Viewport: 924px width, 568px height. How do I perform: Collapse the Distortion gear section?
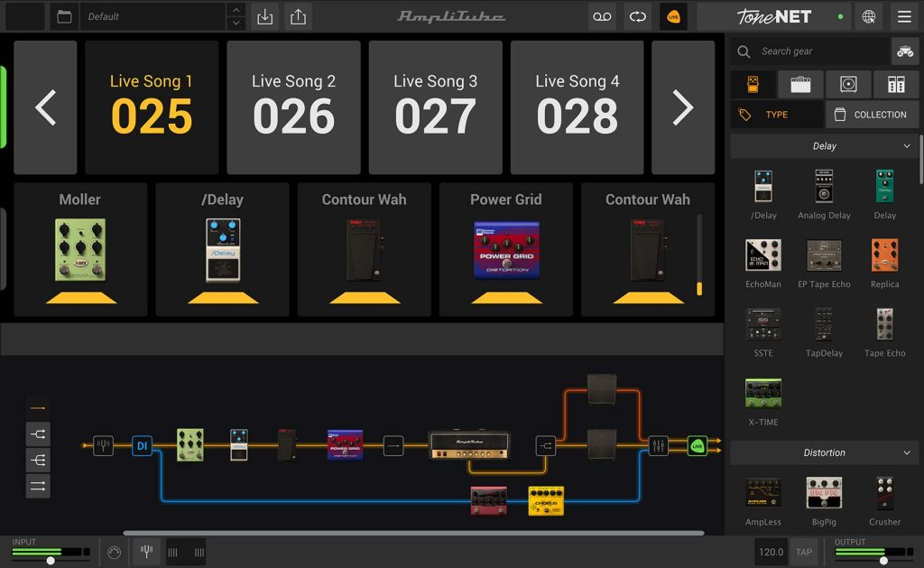[907, 453]
